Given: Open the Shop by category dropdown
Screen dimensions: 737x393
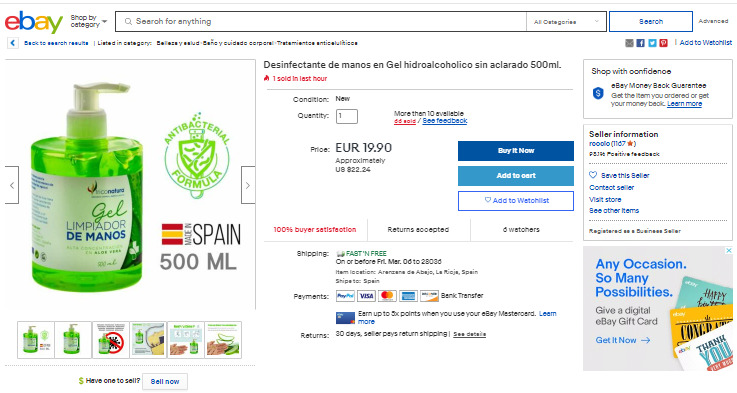Looking at the screenshot, I should 88,21.
